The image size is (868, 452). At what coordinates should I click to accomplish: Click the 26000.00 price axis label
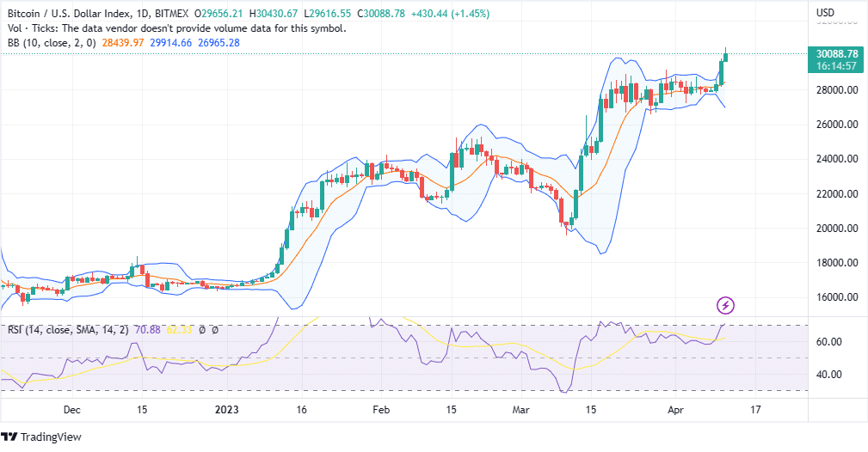(837, 125)
